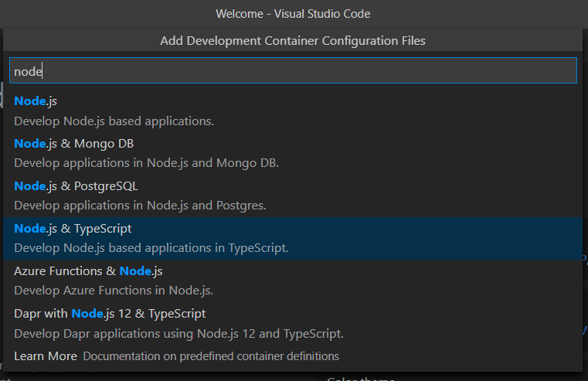The image size is (588, 381).
Task: Select "Dapr with Node.js 12 & TypeScript"
Action: coord(293,323)
